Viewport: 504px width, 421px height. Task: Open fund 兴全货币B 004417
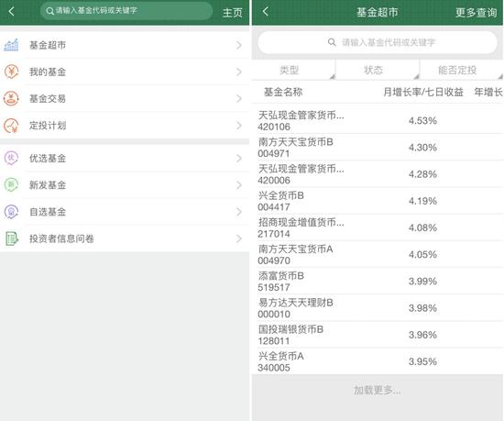click(378, 201)
